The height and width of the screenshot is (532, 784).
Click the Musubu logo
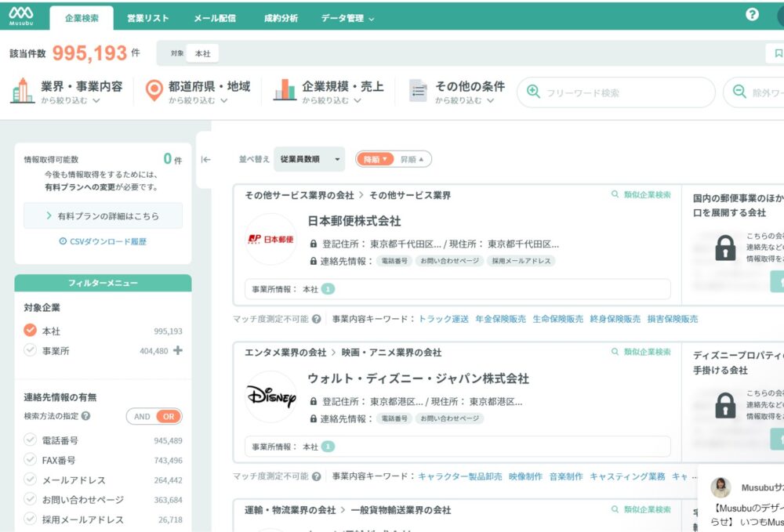tap(21, 16)
